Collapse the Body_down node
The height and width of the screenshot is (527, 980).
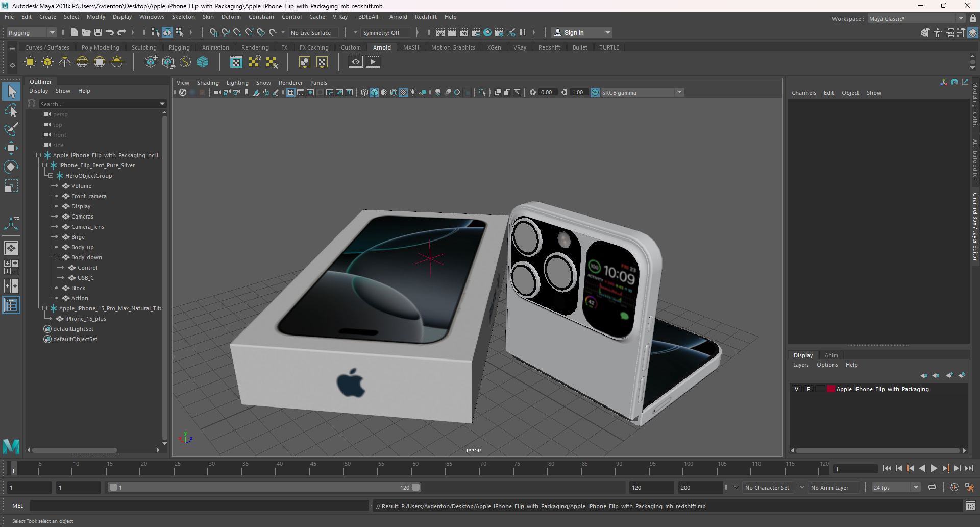click(57, 257)
